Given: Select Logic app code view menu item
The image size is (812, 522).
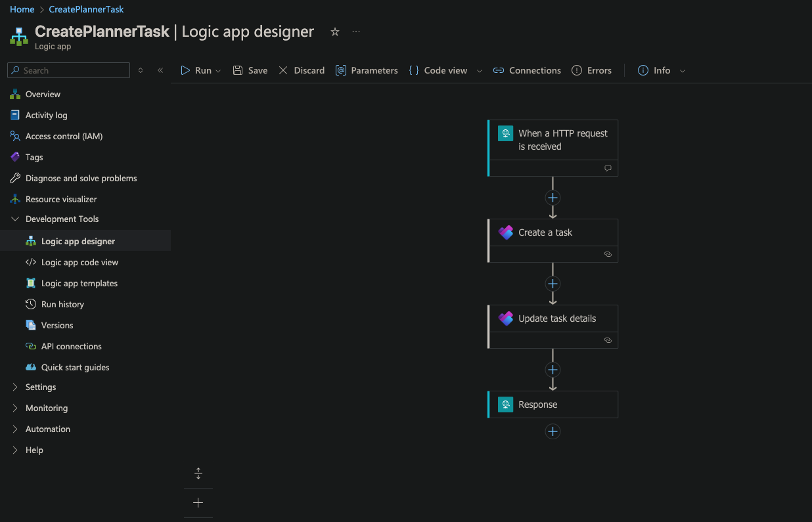Looking at the screenshot, I should click(79, 263).
